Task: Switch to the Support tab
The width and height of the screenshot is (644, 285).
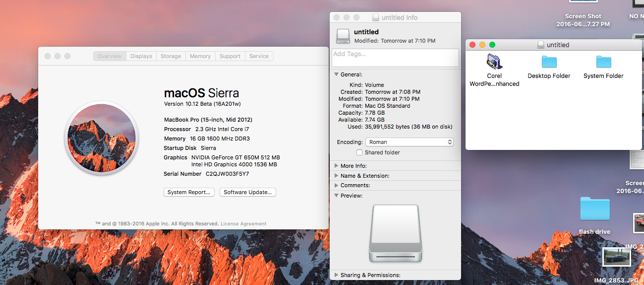Action: (x=230, y=56)
